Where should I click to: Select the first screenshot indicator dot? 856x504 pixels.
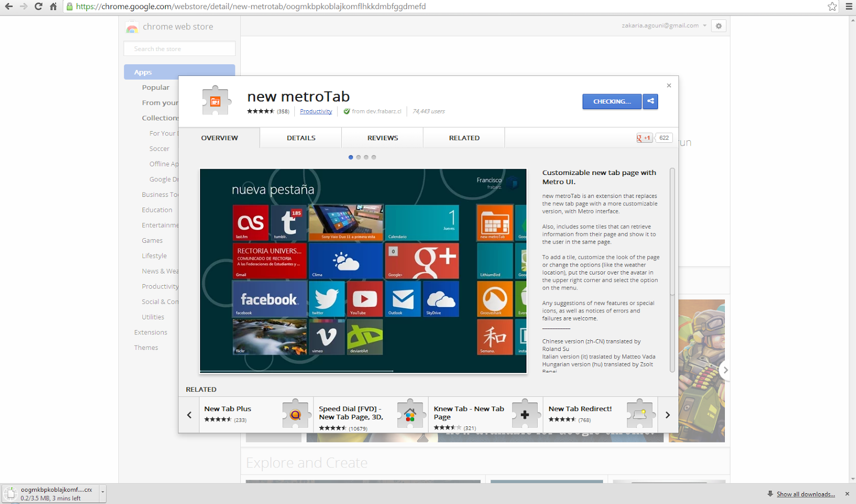tap(350, 157)
